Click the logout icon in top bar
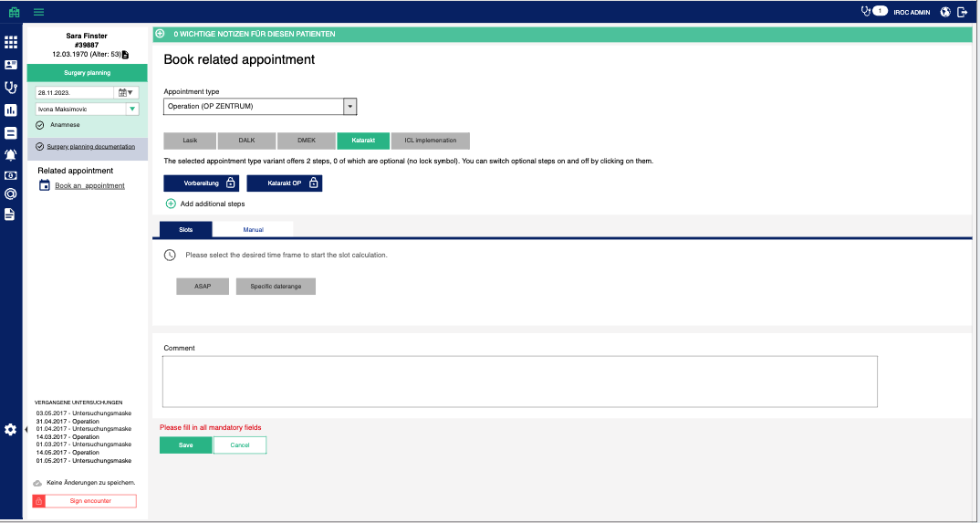The height and width of the screenshot is (523, 980). (x=962, y=12)
